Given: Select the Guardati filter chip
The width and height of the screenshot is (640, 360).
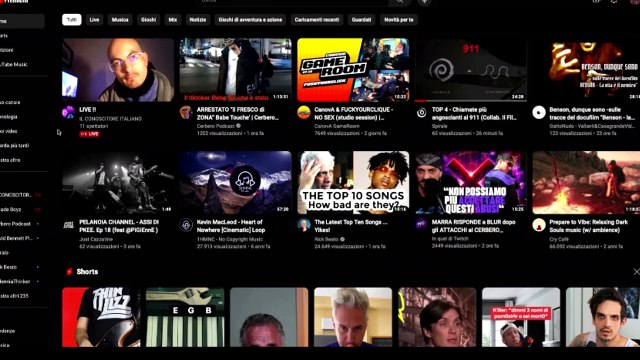Looking at the screenshot, I should click(362, 20).
